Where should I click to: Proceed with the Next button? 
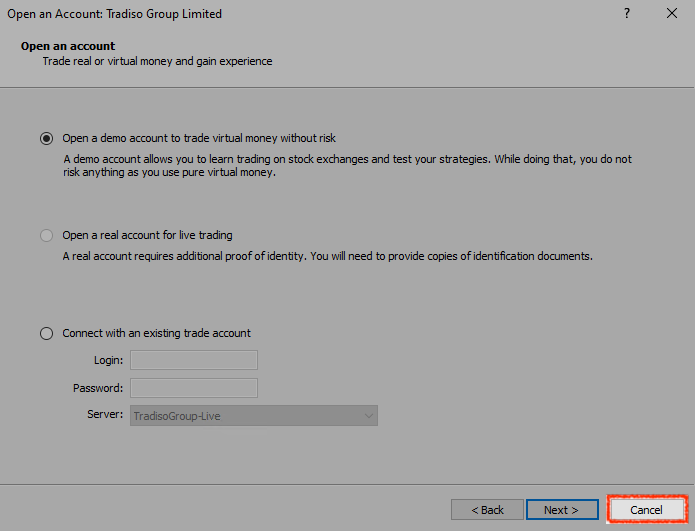pyautogui.click(x=562, y=510)
